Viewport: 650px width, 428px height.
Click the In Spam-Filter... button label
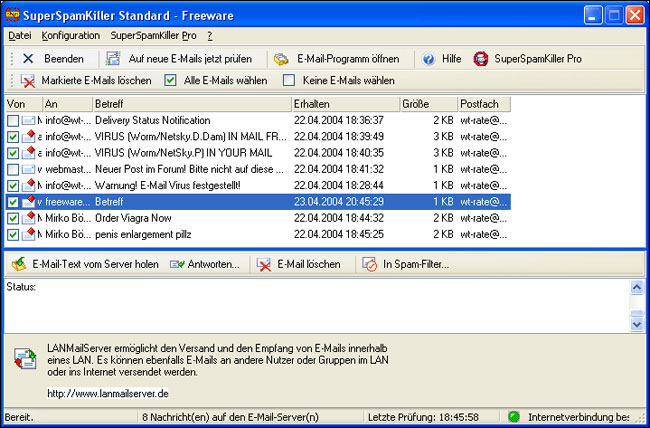(x=416, y=264)
